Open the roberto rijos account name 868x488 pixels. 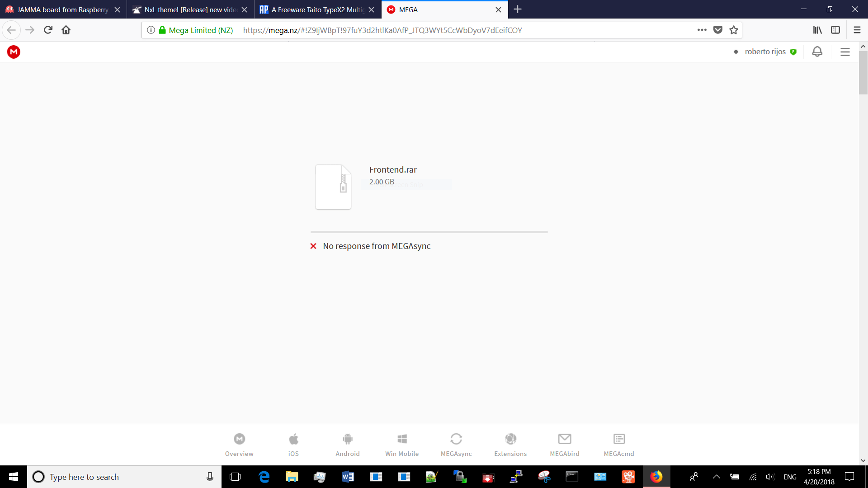pyautogui.click(x=765, y=52)
